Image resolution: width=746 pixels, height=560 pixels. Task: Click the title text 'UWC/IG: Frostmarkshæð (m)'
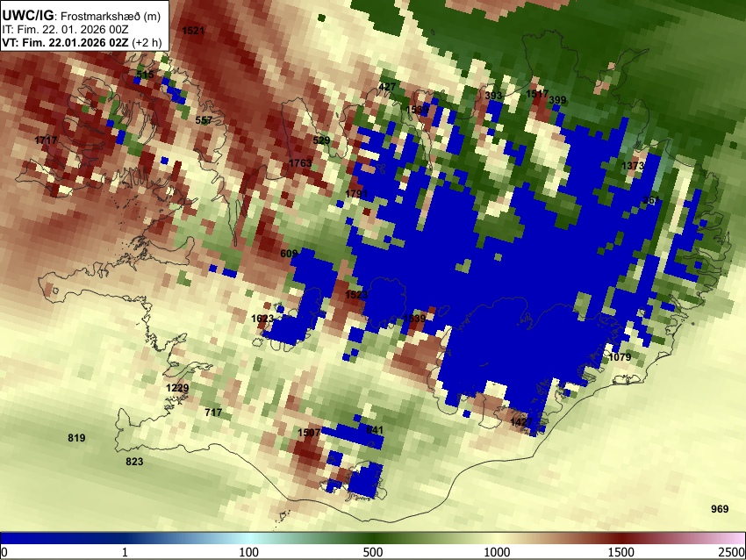(x=82, y=16)
